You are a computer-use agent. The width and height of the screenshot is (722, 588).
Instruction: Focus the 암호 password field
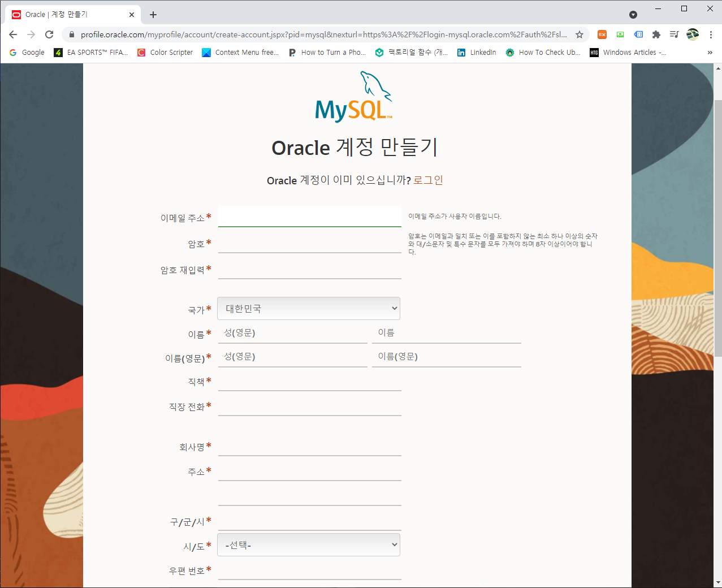(x=310, y=243)
